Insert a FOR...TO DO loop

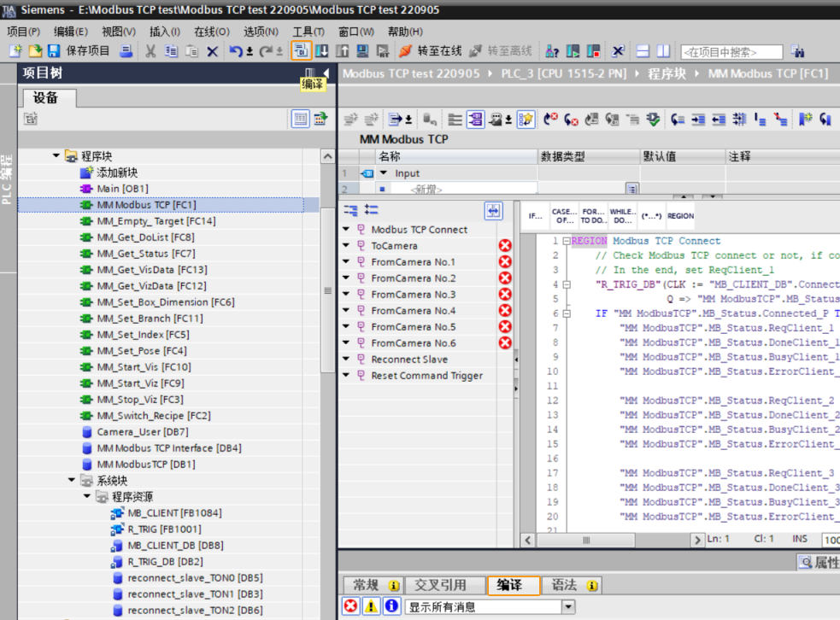coord(593,215)
